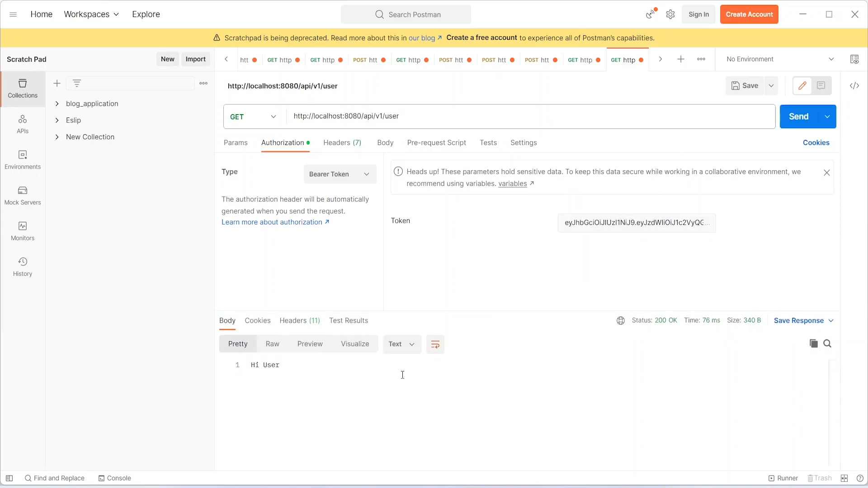
Task: Open Collections in the sidebar
Action: (23, 89)
